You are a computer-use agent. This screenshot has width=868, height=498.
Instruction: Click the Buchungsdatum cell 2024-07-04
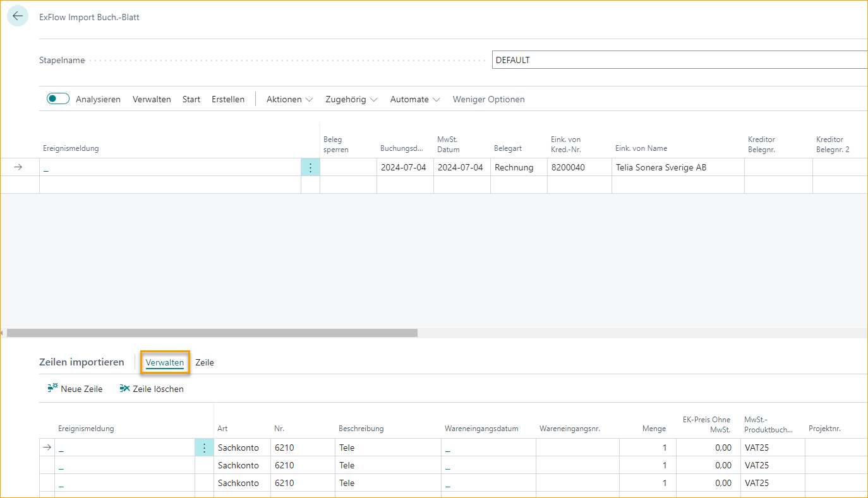[405, 167]
